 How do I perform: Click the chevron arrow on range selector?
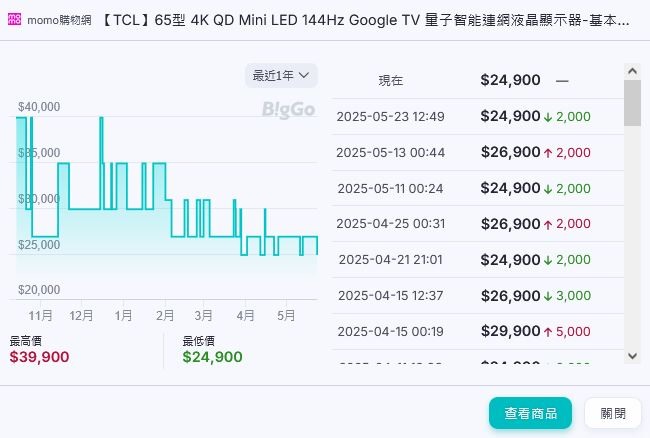(x=304, y=75)
